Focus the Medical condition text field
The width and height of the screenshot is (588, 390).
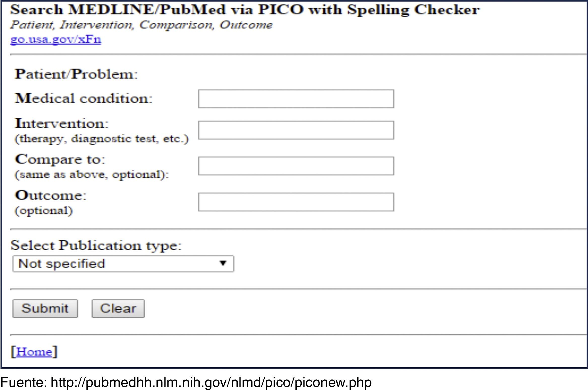pos(296,99)
